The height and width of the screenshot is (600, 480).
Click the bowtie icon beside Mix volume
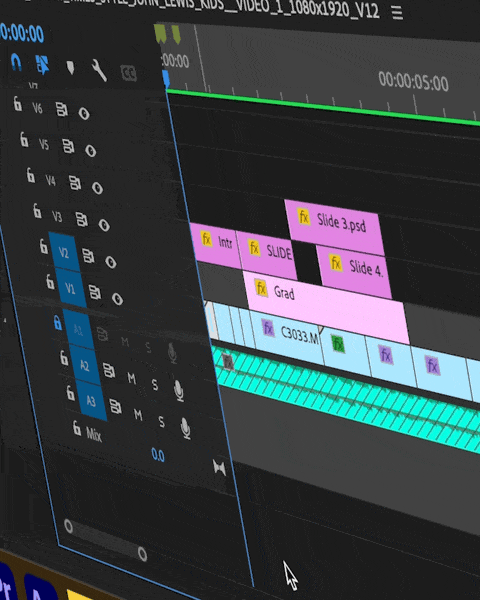[219, 467]
